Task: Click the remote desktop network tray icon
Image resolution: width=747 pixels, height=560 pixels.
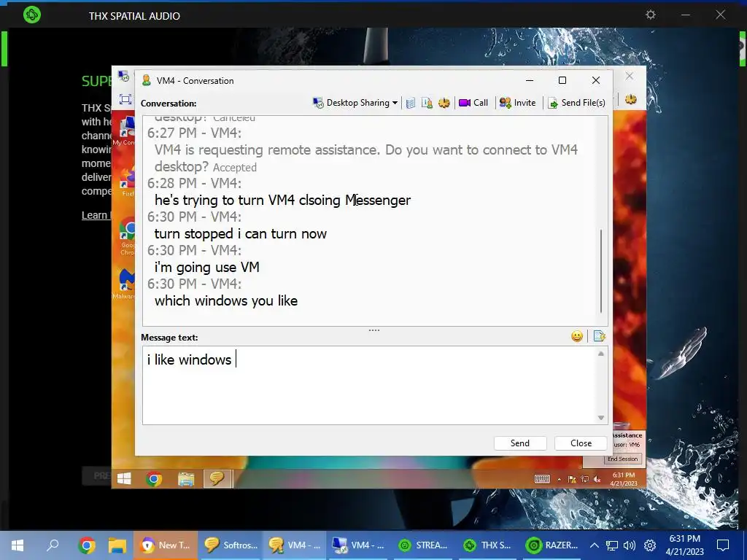Action: 584,480
